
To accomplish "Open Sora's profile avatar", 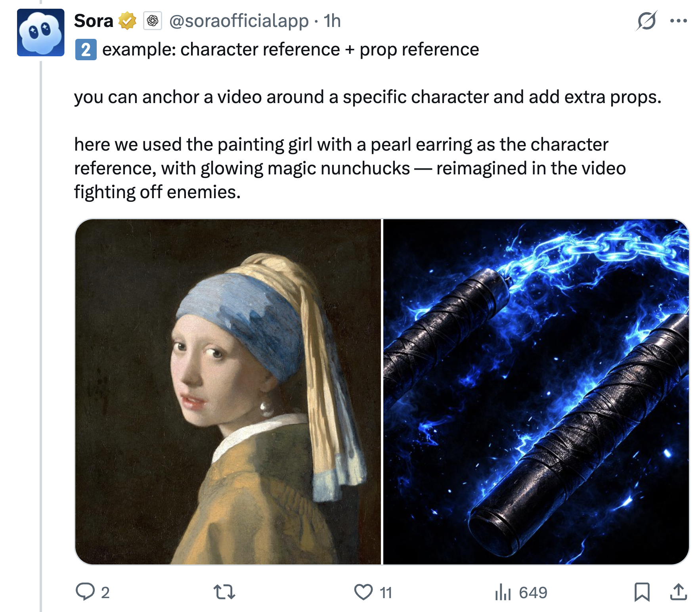I will tap(41, 32).
